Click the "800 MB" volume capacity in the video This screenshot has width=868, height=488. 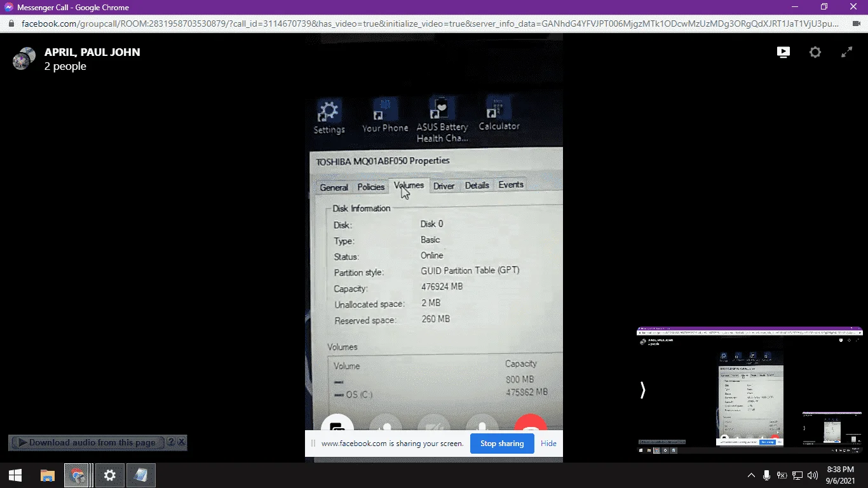520,379
